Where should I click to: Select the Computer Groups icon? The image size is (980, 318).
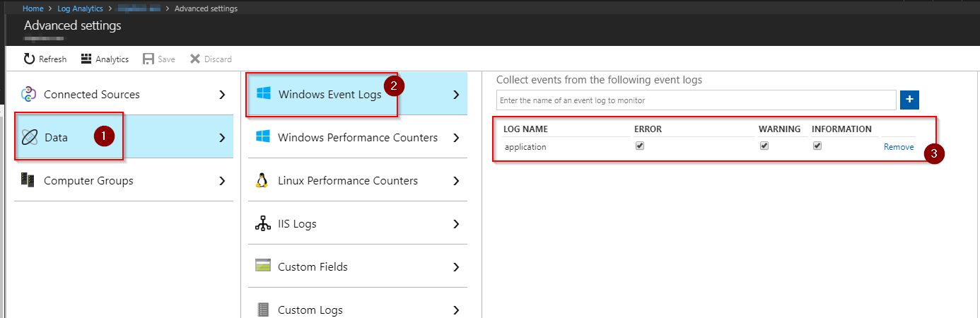click(28, 180)
